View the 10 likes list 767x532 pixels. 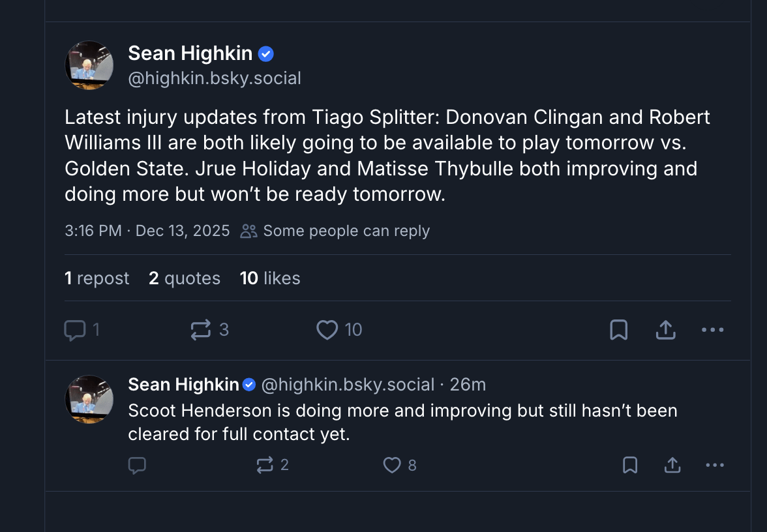(x=270, y=278)
